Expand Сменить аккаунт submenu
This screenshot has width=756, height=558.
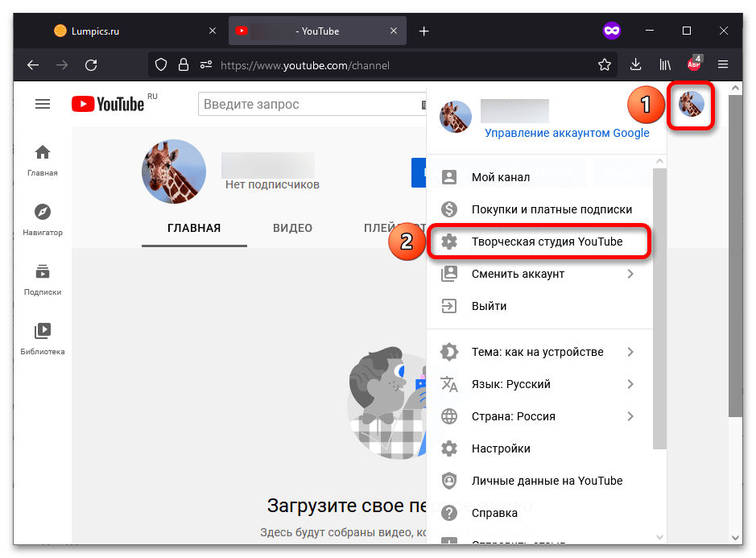coord(539,274)
